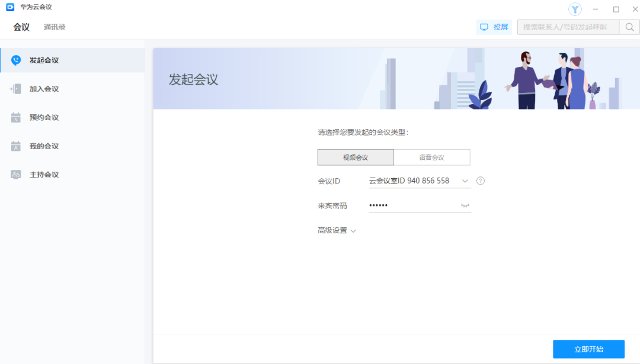Maximize the 华为云会议 window
Viewport: 640px width, 364px height.
pos(616,9)
